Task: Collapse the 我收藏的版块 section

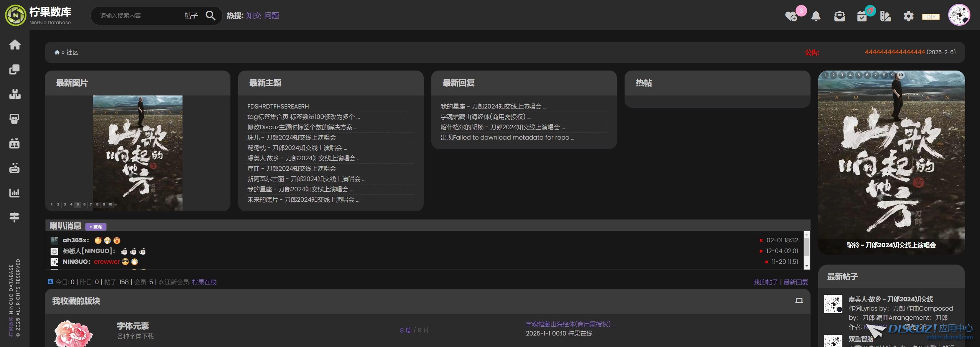Action: (799, 301)
